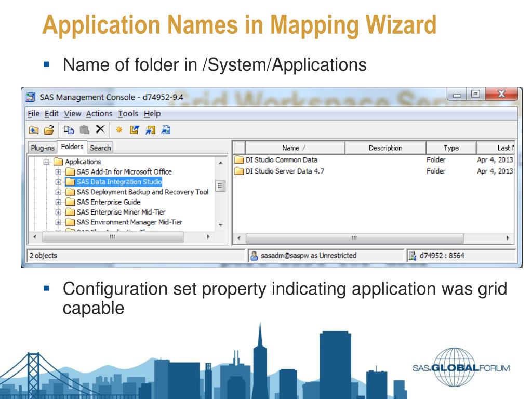
Task: Select SAS Add-In for Microsoft Office folder
Action: coord(124,171)
